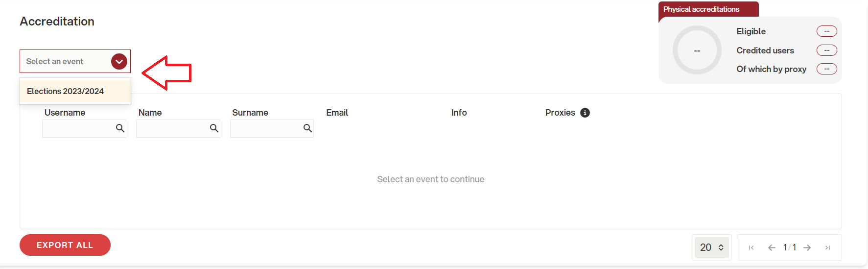868x269 pixels.
Task: Focus the Username filter field
Action: (84, 128)
